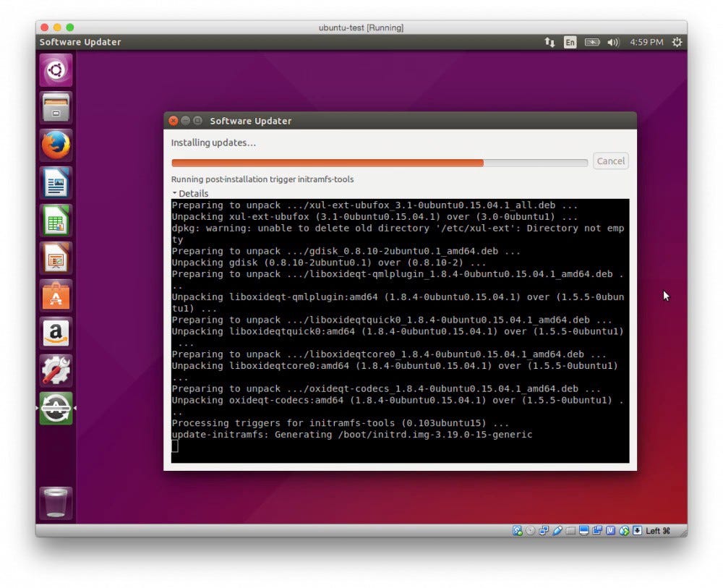Click the 'dpkg: warning' output line
The height and width of the screenshot is (588, 723).
398,234
